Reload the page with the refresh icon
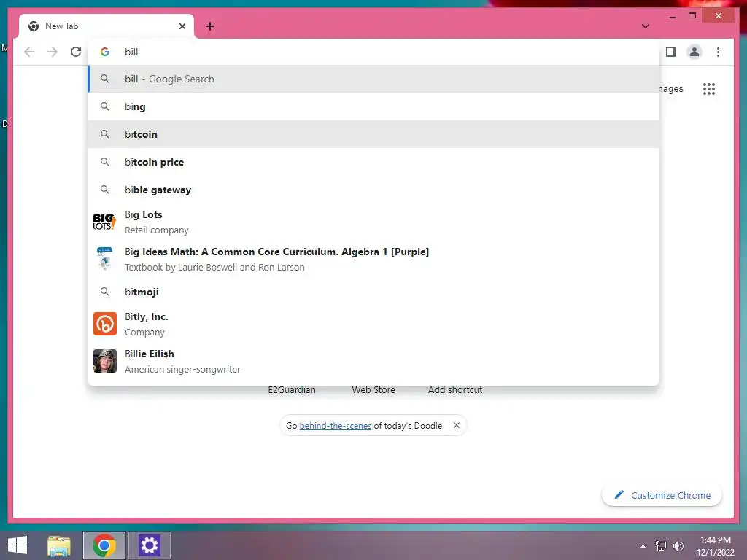The image size is (747, 560). pyautogui.click(x=76, y=52)
